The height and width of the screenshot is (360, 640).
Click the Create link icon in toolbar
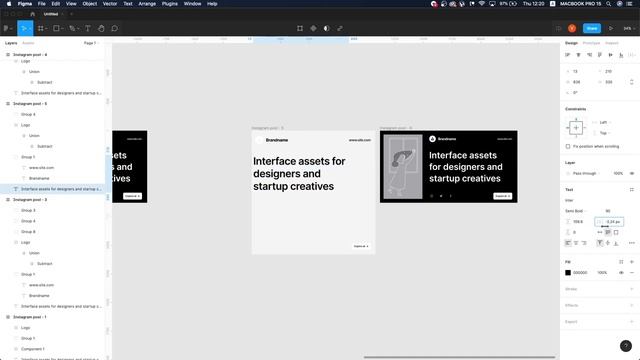pyautogui.click(x=340, y=29)
